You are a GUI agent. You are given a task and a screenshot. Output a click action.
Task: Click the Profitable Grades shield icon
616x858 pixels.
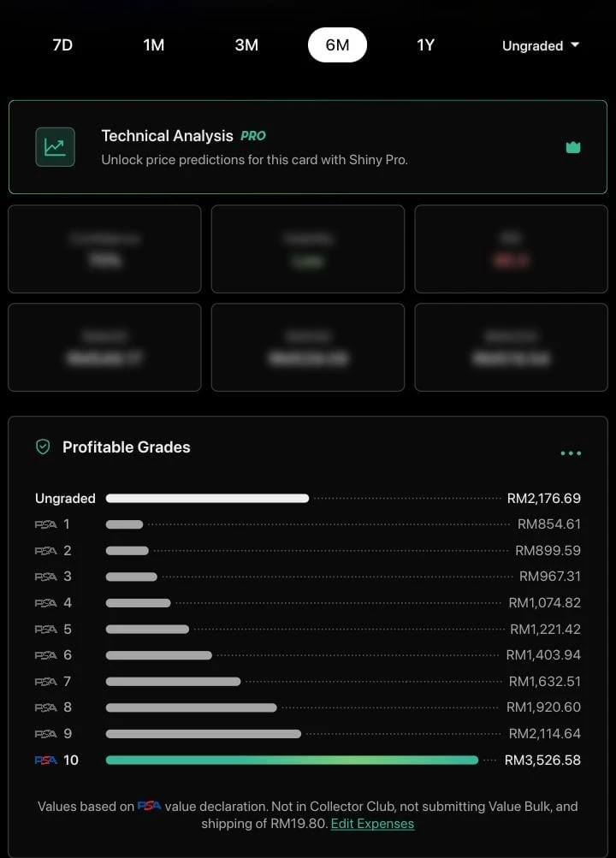[x=43, y=447]
